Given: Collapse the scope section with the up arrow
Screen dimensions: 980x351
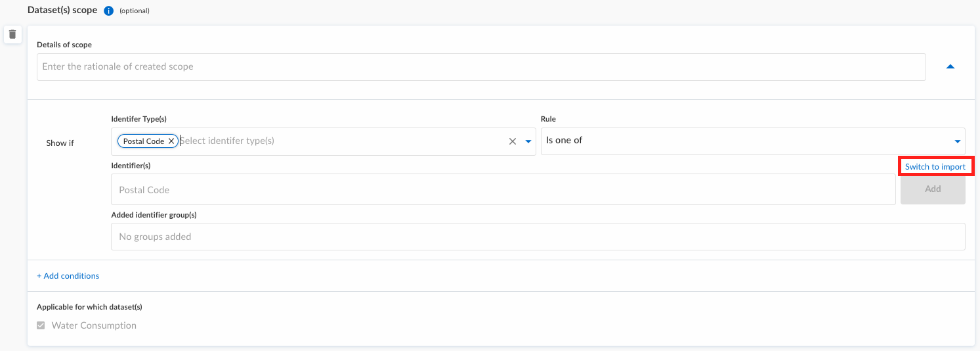Looking at the screenshot, I should (x=950, y=67).
